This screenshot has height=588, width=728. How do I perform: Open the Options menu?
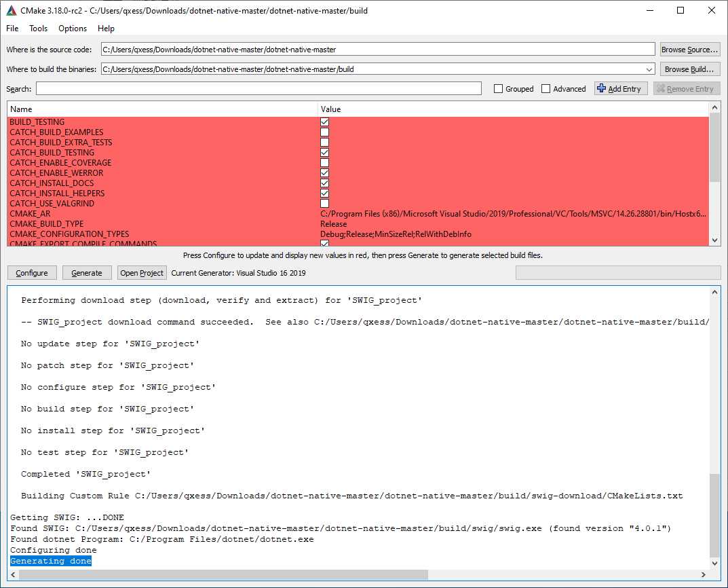coord(73,29)
